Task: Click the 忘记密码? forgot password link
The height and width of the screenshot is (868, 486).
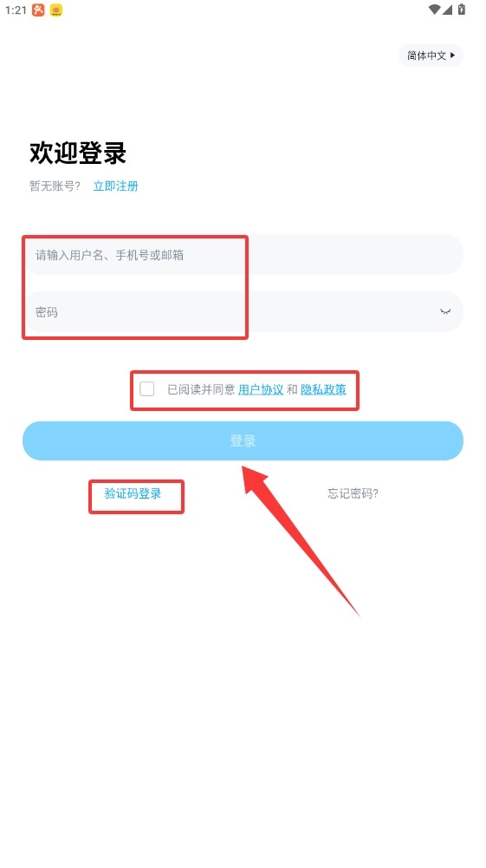Action: (353, 493)
